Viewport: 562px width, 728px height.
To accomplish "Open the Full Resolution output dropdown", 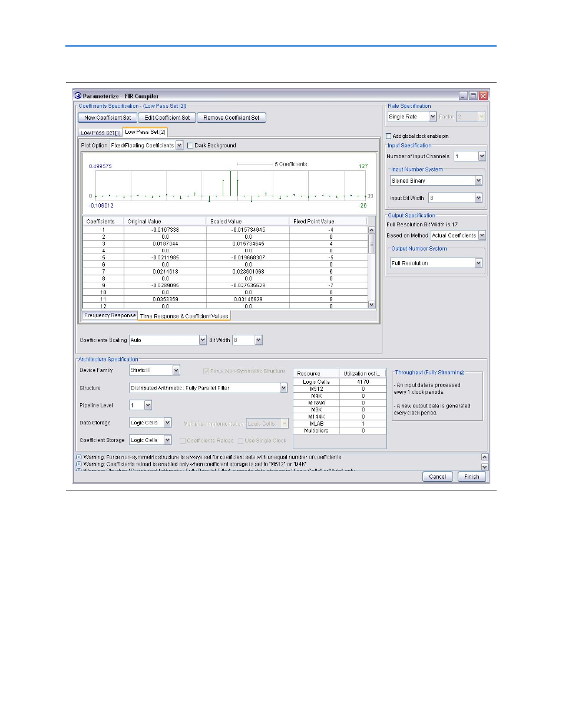I will [478, 263].
